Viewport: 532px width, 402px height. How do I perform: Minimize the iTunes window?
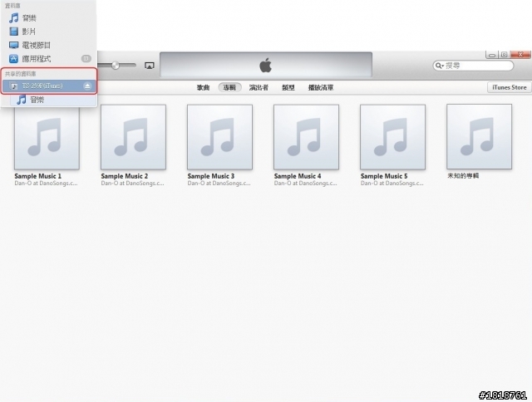pyautogui.click(x=492, y=55)
